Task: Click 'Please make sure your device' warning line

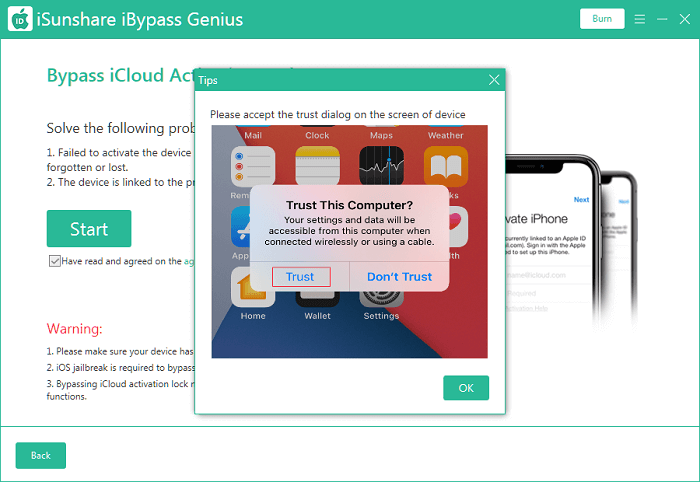Action: pos(121,351)
